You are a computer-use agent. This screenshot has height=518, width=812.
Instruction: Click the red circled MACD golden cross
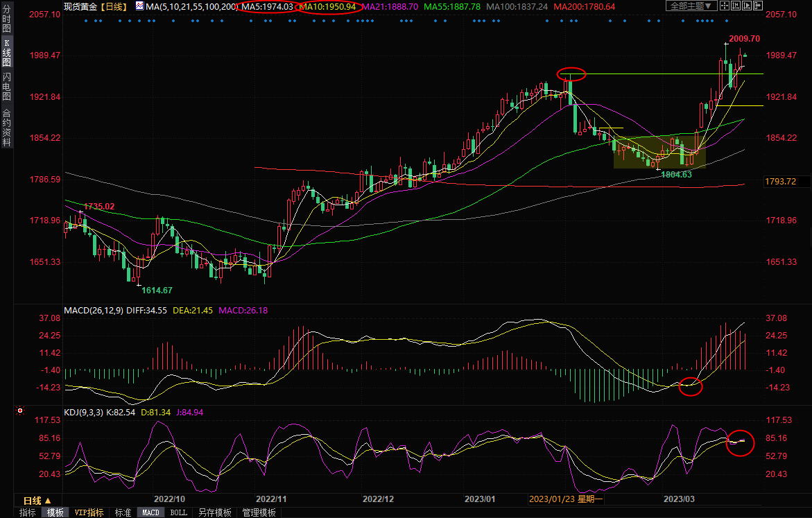coord(690,386)
